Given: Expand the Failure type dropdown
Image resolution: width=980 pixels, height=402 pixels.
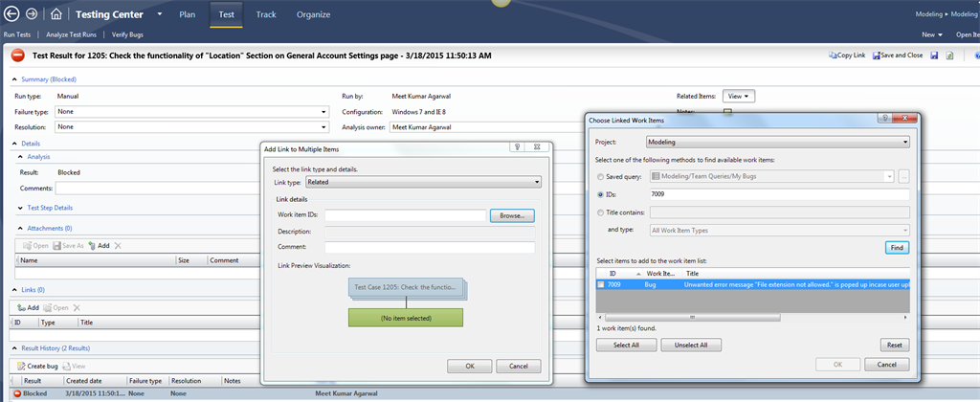Looking at the screenshot, I should coord(323,112).
